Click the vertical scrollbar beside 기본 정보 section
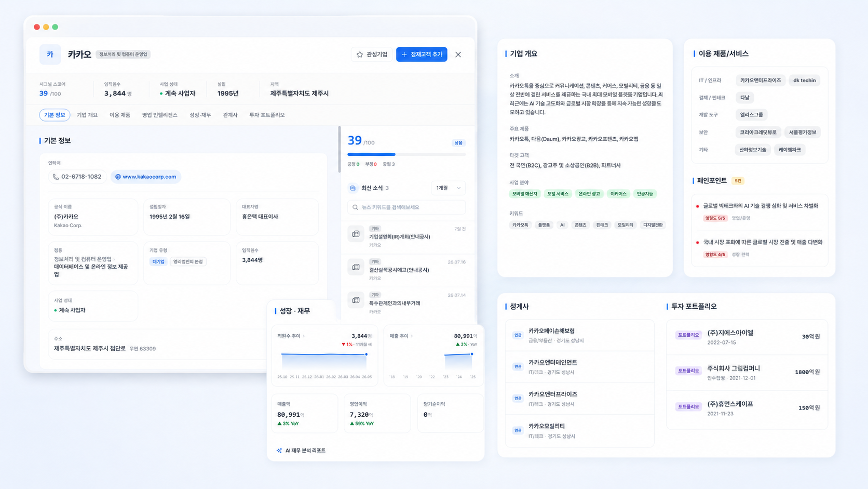Viewport: 868px width, 489px height. click(x=340, y=149)
